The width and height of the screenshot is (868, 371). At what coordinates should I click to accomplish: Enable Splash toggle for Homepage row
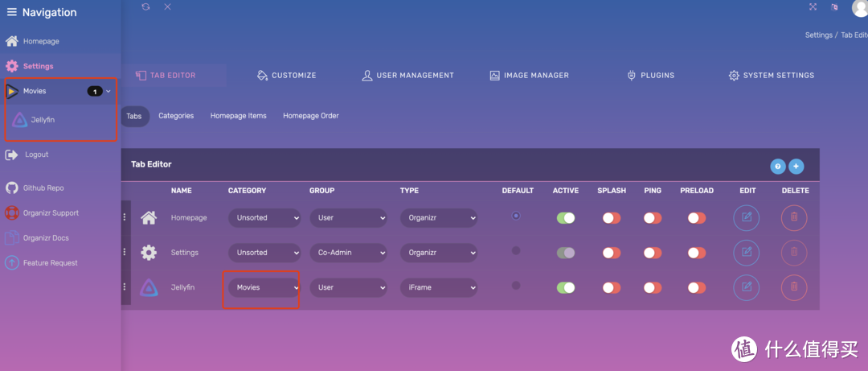click(x=612, y=218)
